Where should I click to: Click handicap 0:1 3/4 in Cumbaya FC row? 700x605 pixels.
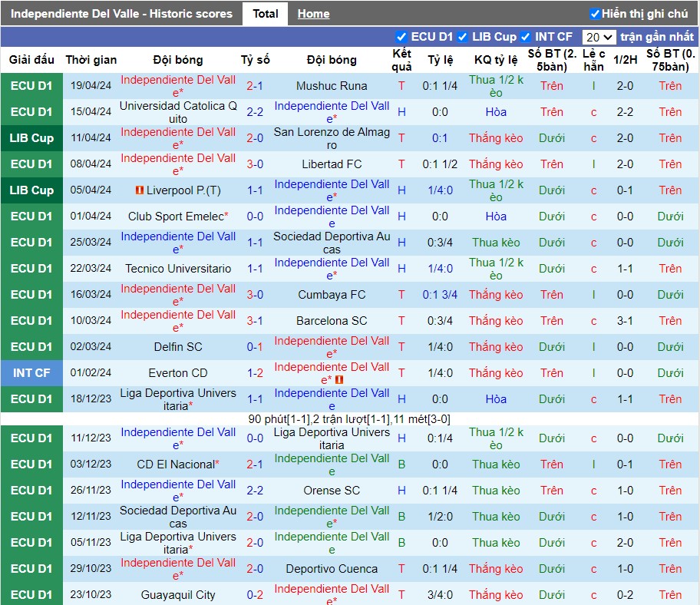click(x=440, y=295)
